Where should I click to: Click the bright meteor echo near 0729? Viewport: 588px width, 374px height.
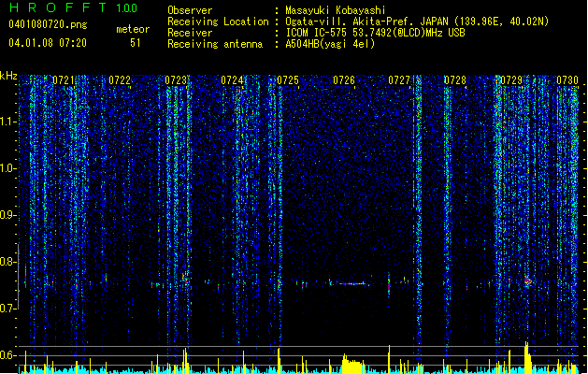pos(527,281)
